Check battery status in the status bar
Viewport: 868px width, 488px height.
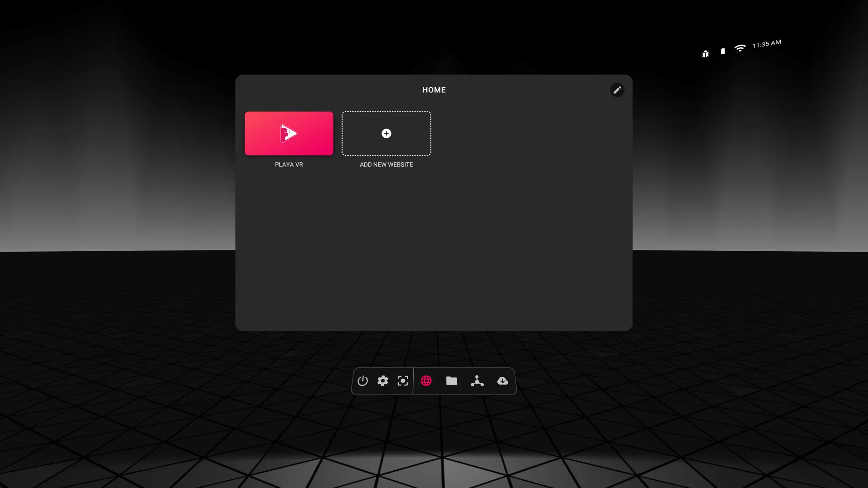tap(722, 51)
